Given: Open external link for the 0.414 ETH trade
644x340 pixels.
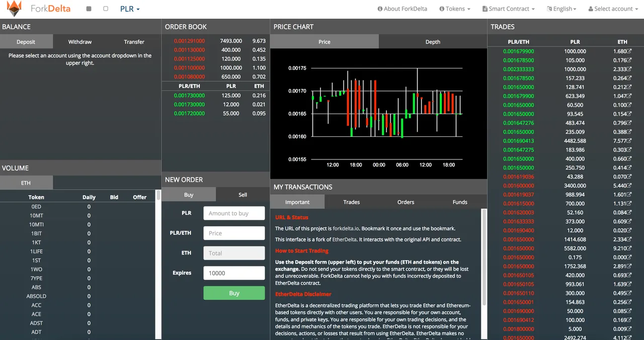Looking at the screenshot, I should 629,167.
